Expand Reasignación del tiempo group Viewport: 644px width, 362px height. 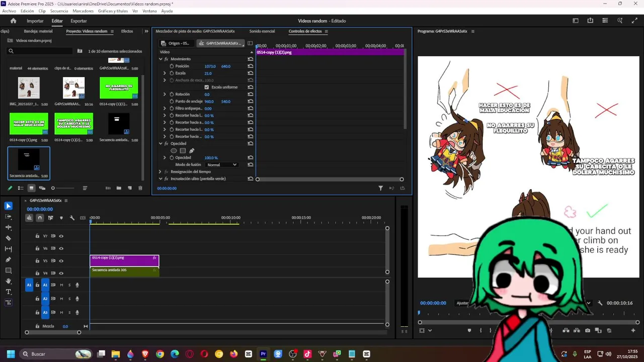click(x=160, y=171)
